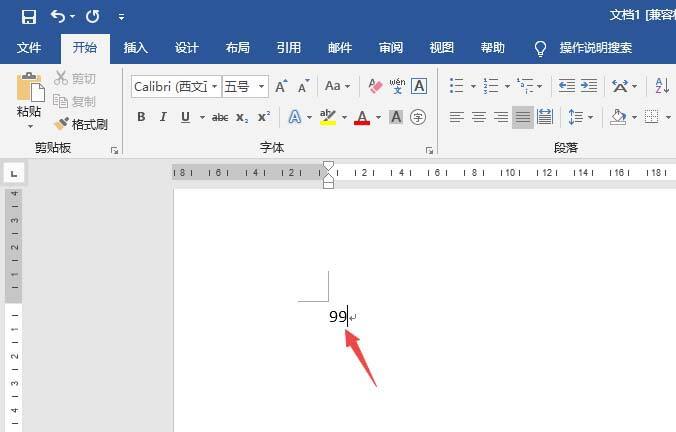The image size is (676, 432).
Task: Customize the Quick Access Toolbar dropdown
Action: (122, 17)
